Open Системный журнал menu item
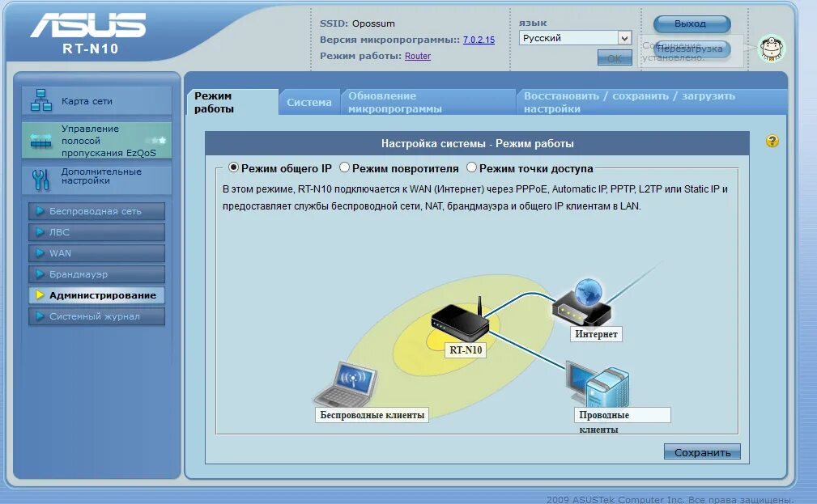Image resolution: width=817 pixels, height=504 pixels. click(x=97, y=316)
